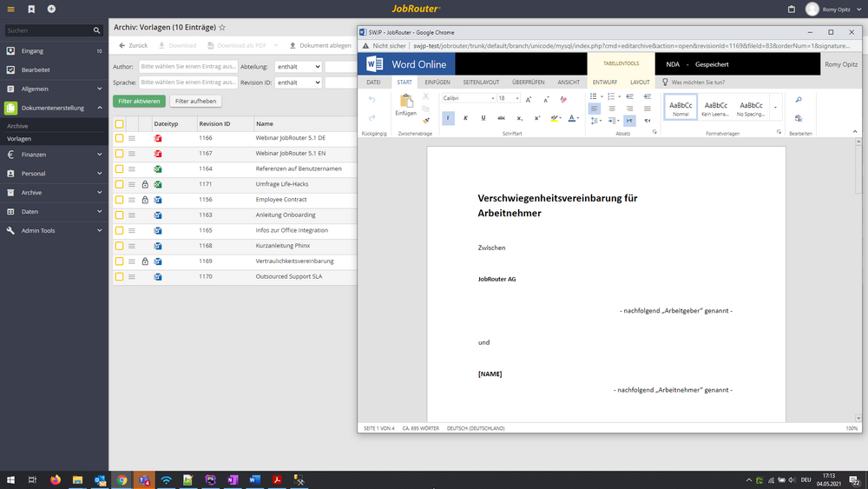Increase paragraph indent

pos(648,96)
